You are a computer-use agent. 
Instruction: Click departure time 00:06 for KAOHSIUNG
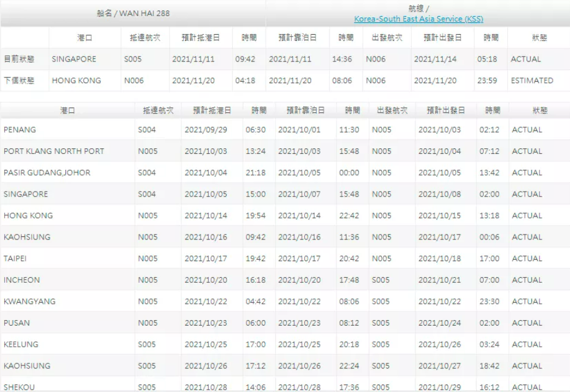[x=489, y=237]
